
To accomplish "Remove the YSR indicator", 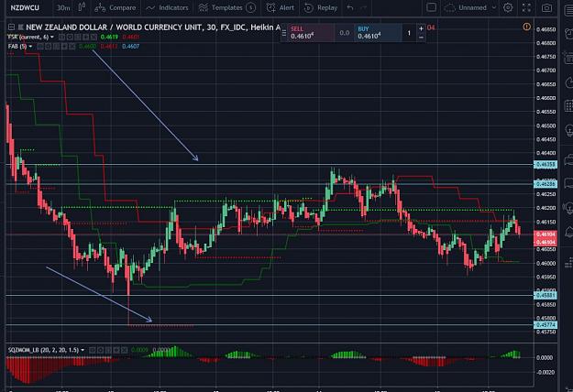I will pyautogui.click(x=94, y=37).
